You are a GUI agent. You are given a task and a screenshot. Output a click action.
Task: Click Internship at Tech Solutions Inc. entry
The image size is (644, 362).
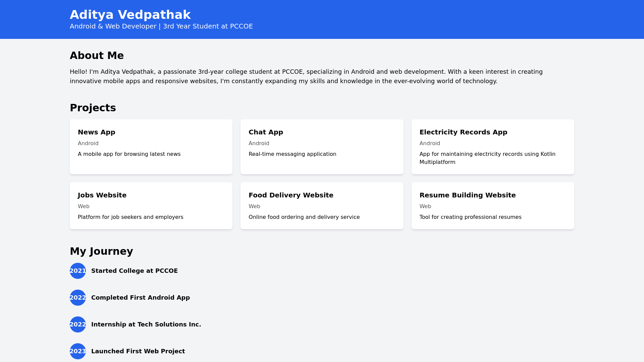146,324
